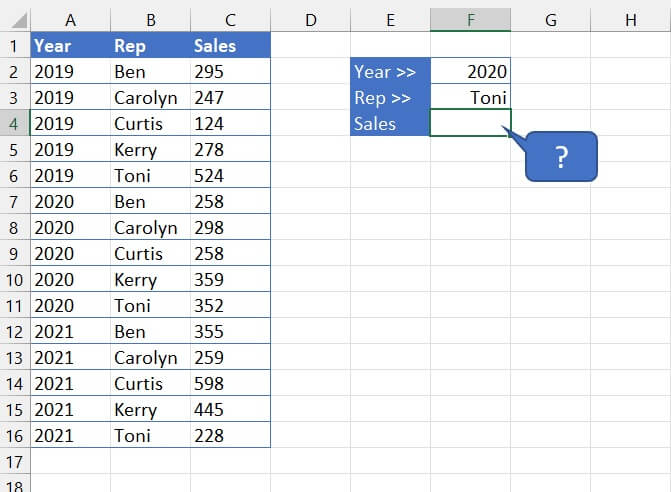Select the sales value 352 cell
The image size is (671, 492).
(230, 306)
